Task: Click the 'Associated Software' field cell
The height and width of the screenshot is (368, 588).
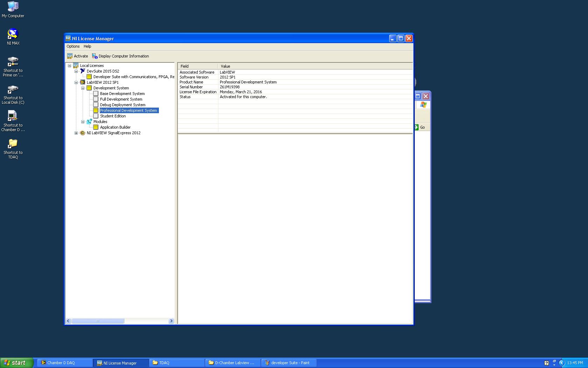Action: tap(197, 72)
